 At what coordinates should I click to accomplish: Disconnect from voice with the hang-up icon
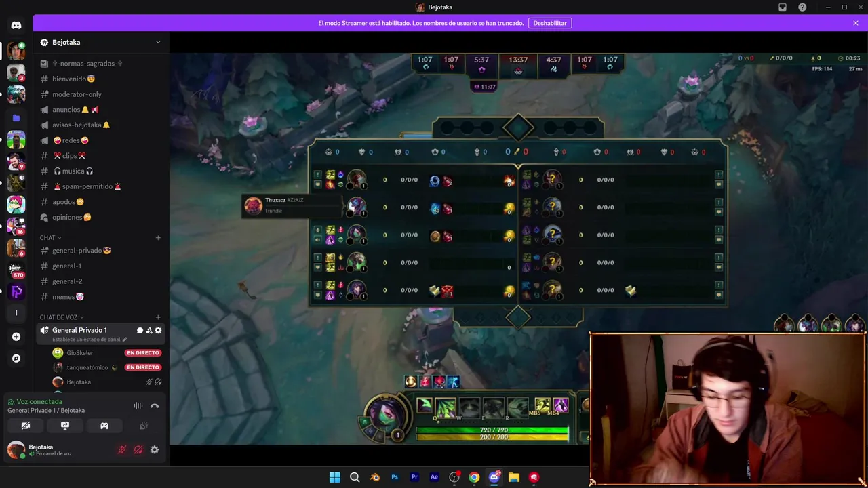pyautogui.click(x=154, y=405)
